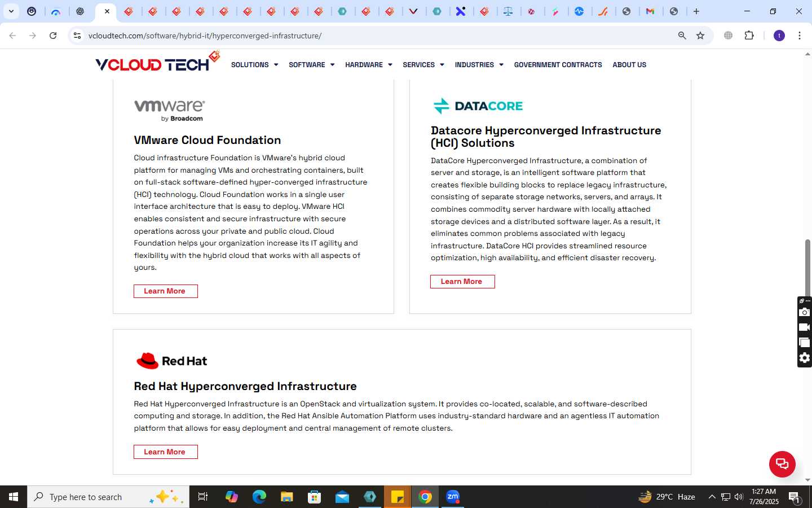This screenshot has height=508, width=812.
Task: Switch to the Gmail browser tab
Action: 650,11
